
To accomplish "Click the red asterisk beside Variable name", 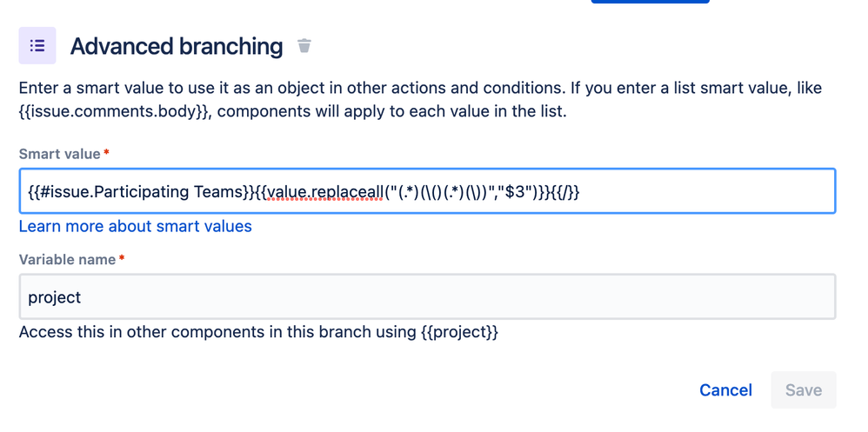I will click(x=122, y=258).
